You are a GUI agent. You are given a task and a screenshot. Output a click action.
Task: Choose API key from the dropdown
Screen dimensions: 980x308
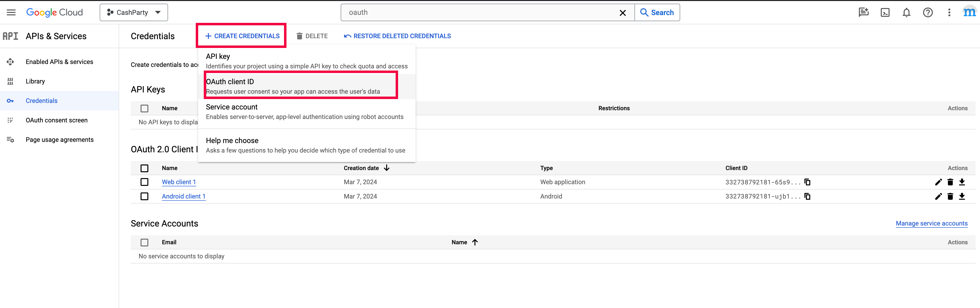tap(307, 61)
